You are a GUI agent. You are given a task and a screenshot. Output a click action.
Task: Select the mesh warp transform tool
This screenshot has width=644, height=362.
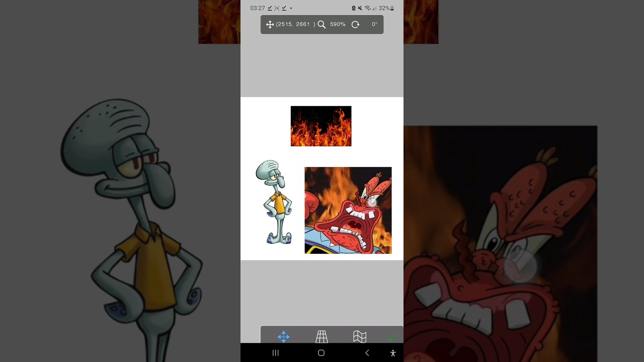(360, 336)
